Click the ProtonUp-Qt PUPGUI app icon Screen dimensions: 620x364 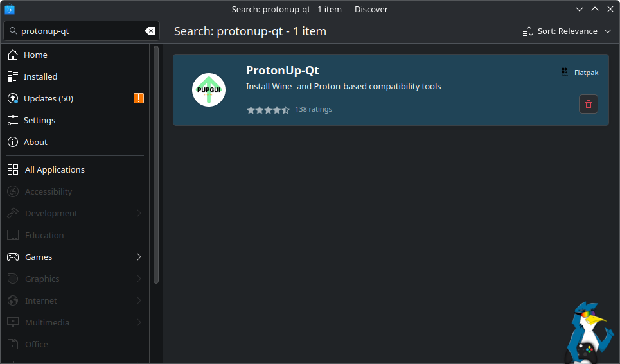[209, 90]
